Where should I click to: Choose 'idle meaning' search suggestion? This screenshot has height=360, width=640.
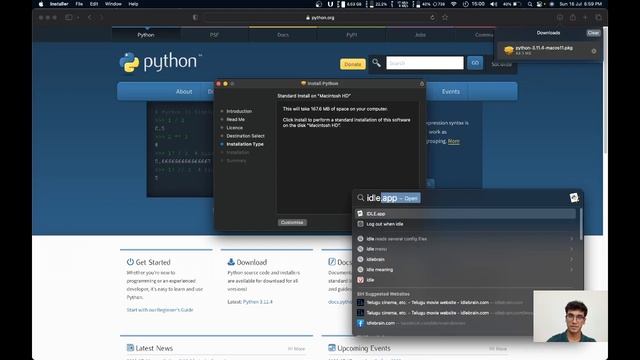point(465,269)
